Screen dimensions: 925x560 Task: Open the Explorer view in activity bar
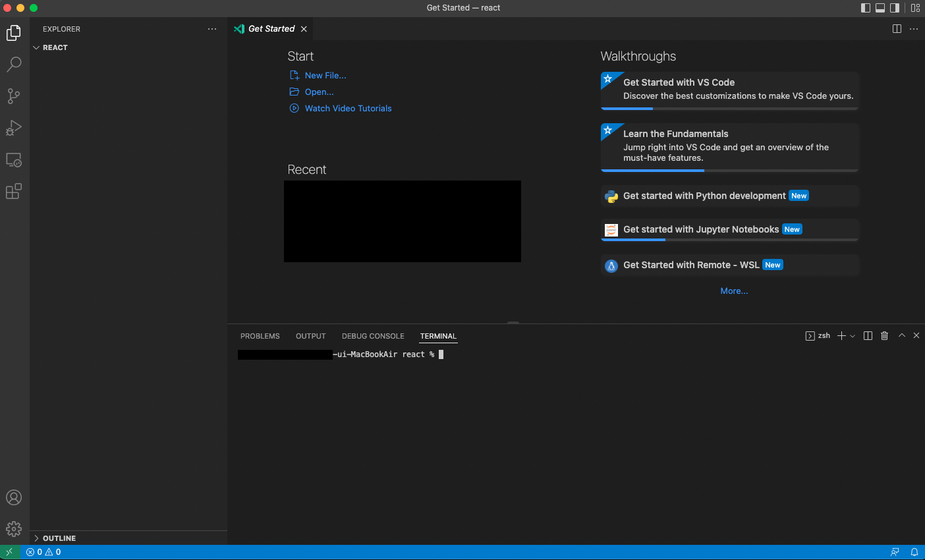14,33
